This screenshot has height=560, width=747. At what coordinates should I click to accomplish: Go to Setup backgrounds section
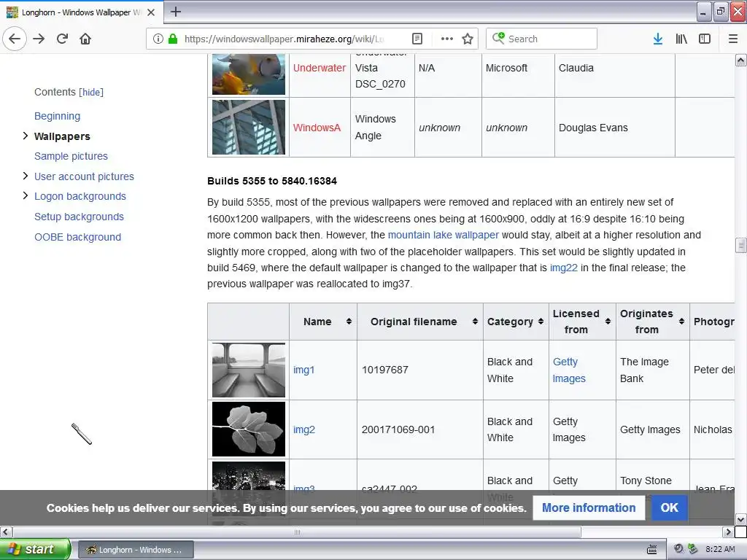pos(79,217)
